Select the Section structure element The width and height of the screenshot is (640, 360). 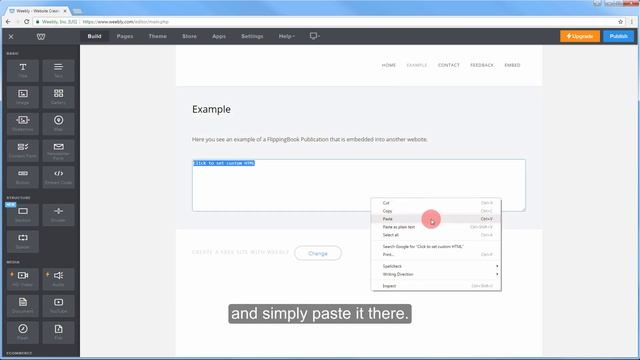tap(23, 215)
